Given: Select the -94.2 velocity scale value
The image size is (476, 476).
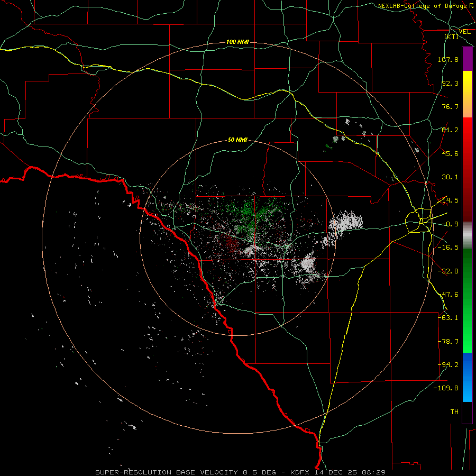Looking at the screenshot, I should coord(448,365).
